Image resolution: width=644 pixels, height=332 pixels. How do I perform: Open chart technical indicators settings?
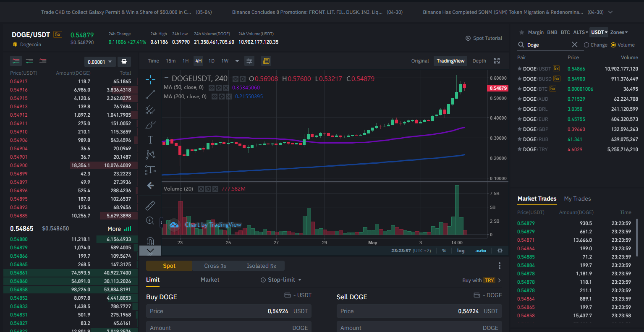[x=249, y=61]
